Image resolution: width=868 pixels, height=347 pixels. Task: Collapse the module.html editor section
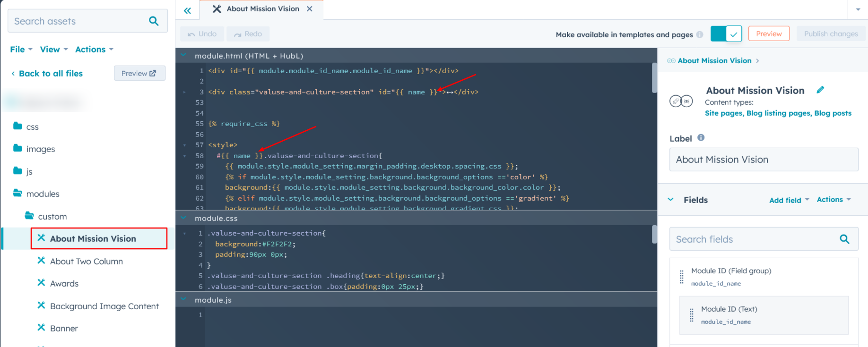183,56
